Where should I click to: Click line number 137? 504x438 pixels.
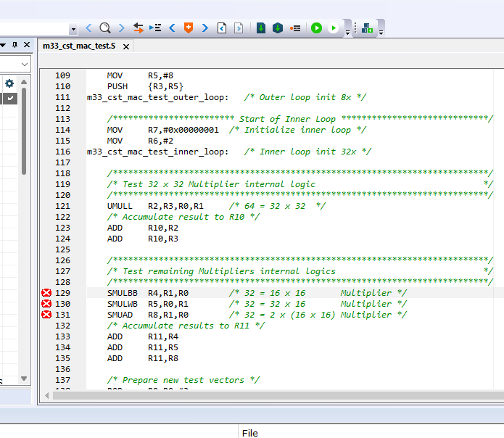(62, 380)
